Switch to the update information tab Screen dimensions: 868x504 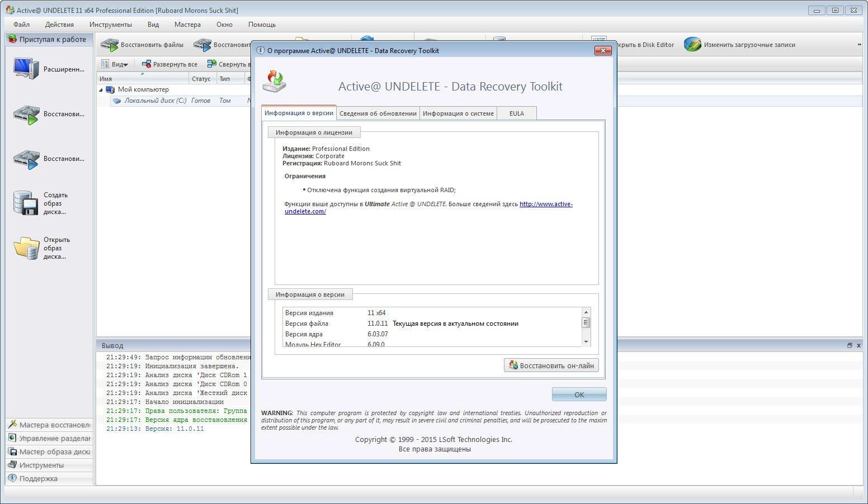click(x=378, y=113)
